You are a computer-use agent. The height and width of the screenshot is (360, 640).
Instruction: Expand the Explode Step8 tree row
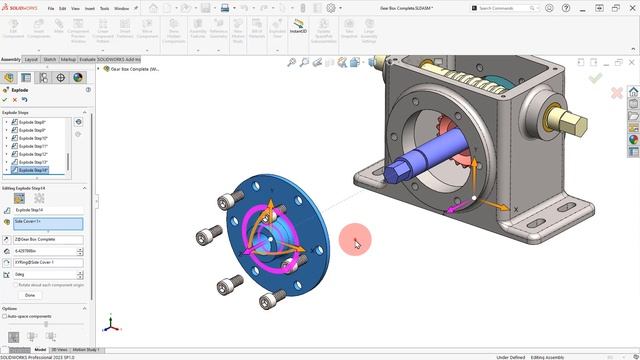tap(6, 122)
